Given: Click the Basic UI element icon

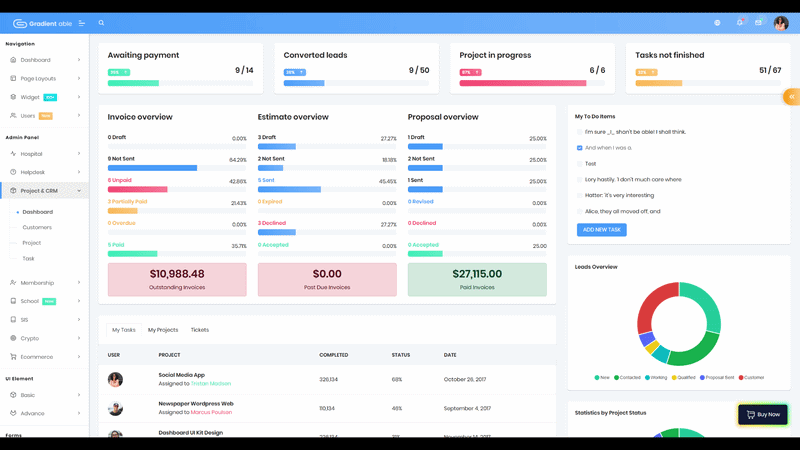Looking at the screenshot, I should pyautogui.click(x=13, y=394).
